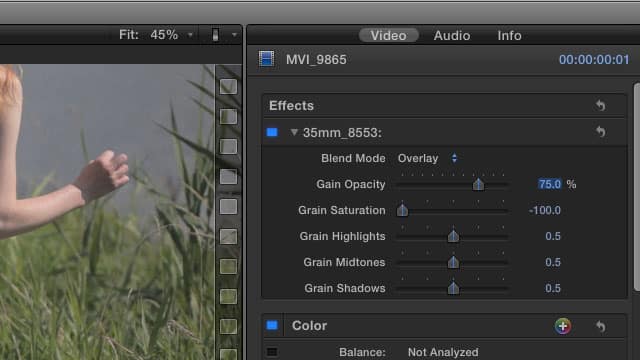Reset all Effects with the arrow icon
Screen dimensions: 640x360
pos(600,105)
